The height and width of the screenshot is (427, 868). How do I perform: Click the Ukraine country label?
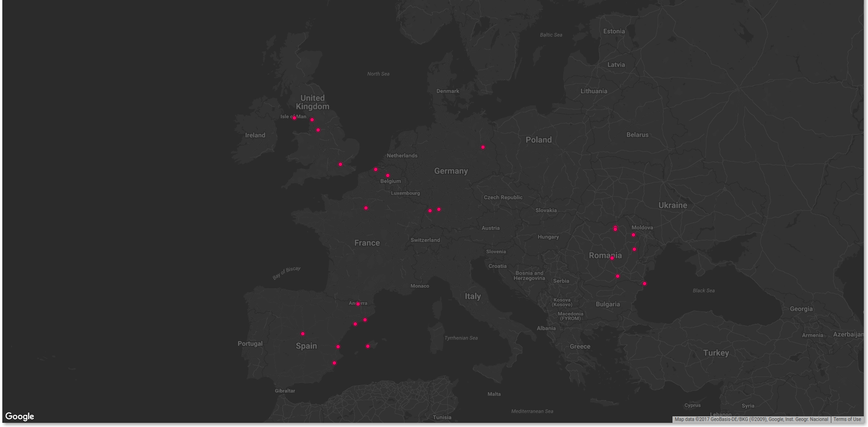point(673,205)
